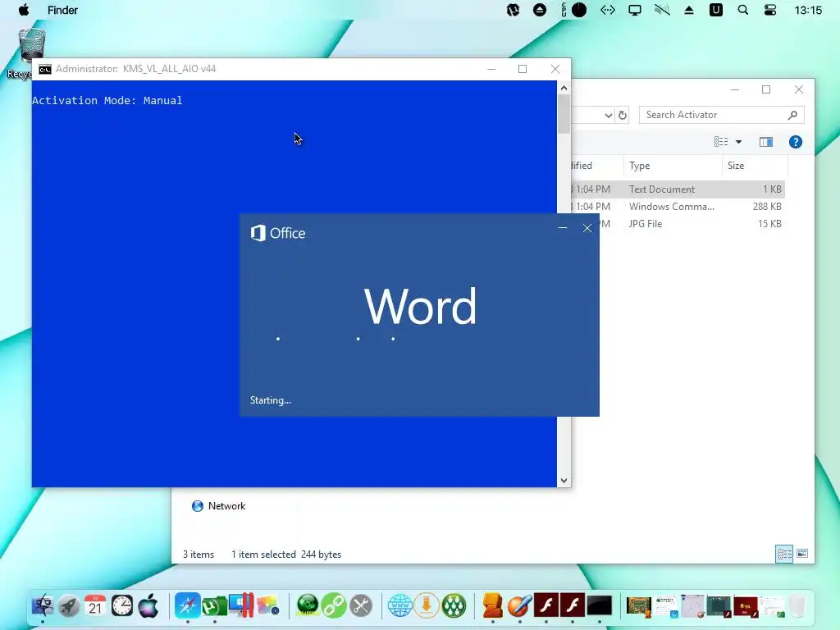Click the Search Activator field in Explorer
The width and height of the screenshot is (840, 630).
click(721, 115)
